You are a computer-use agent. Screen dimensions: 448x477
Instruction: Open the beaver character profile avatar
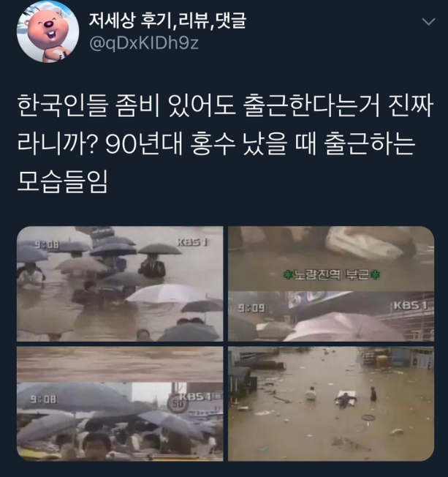coord(48,31)
